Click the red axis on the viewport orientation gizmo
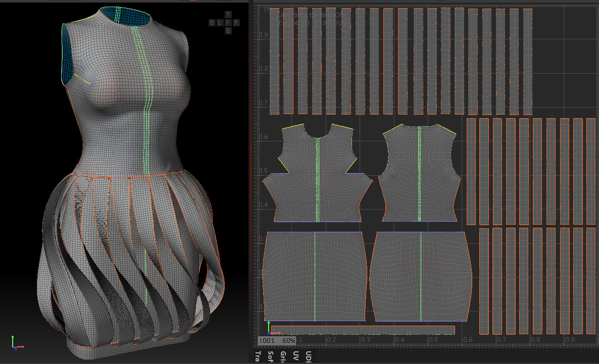 (18, 347)
